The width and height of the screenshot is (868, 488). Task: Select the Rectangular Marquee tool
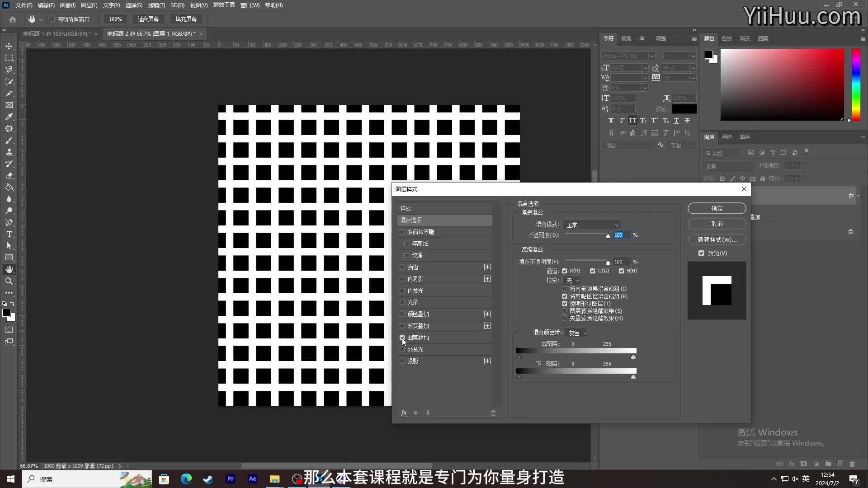[9, 58]
